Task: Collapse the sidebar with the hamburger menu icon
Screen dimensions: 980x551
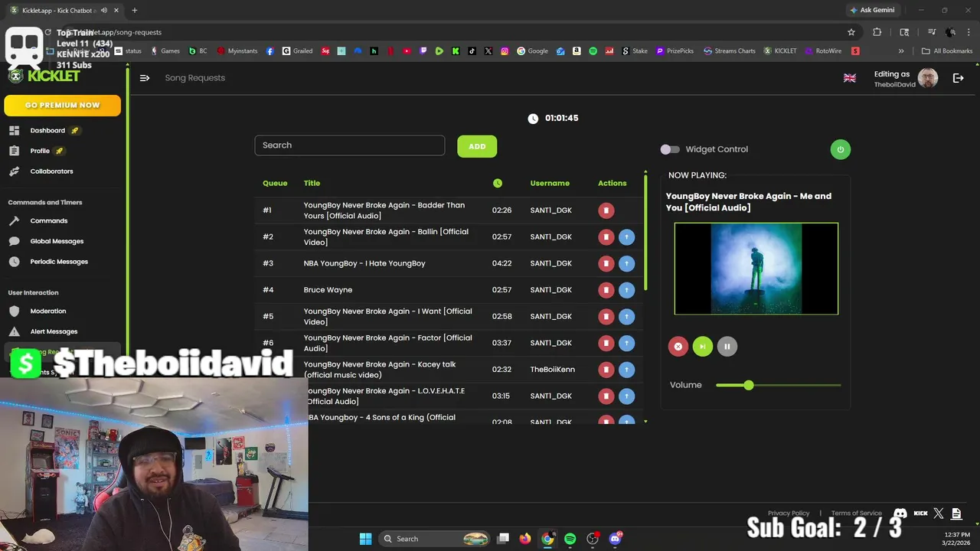Action: click(x=145, y=78)
